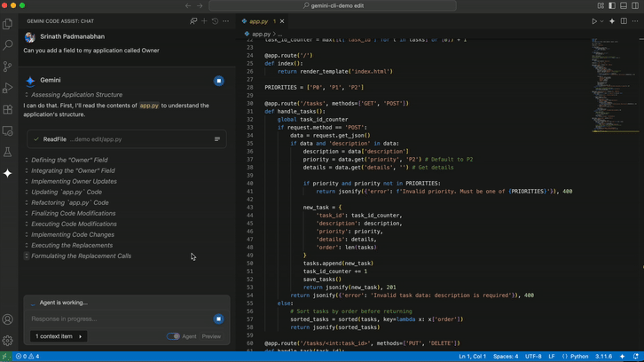Open Python language mode in status bar
Viewport: 644px width, 362px height.
coord(578,357)
